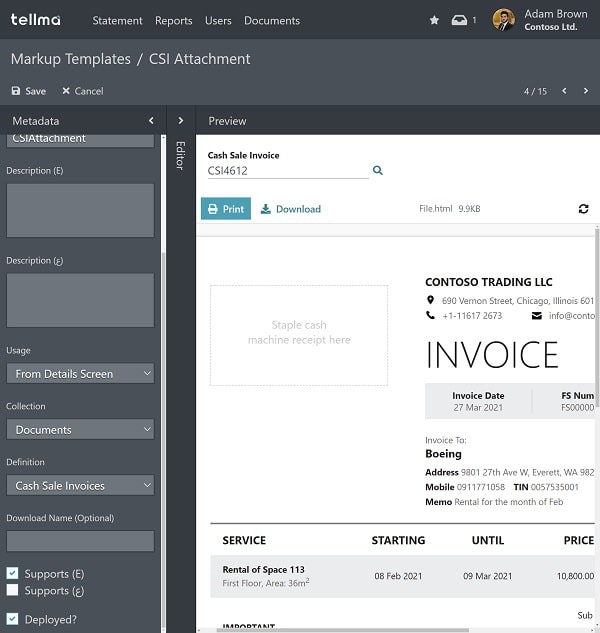600x633 pixels.
Task: Expand the Editor panel
Action: [x=180, y=120]
